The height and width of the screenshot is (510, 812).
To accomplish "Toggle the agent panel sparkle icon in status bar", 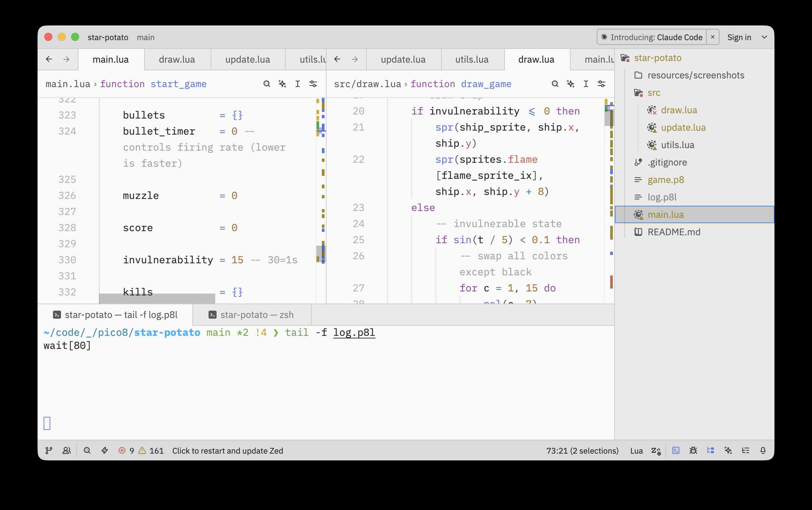I will tap(728, 450).
